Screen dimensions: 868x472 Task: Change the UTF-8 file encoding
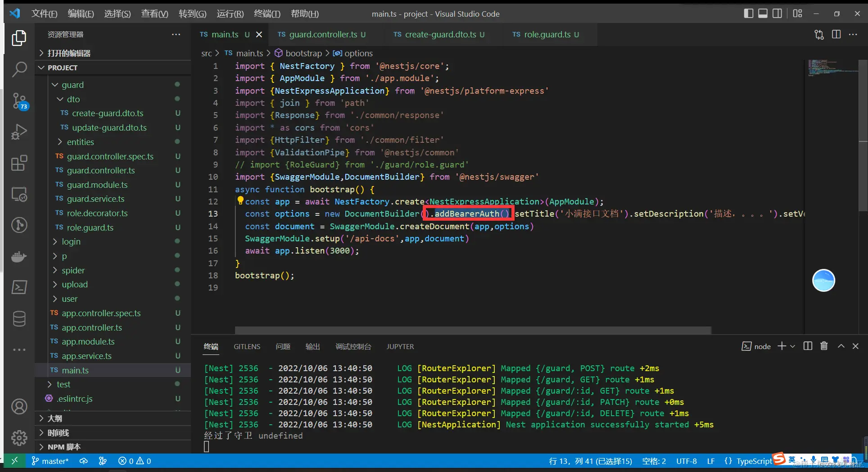point(687,461)
